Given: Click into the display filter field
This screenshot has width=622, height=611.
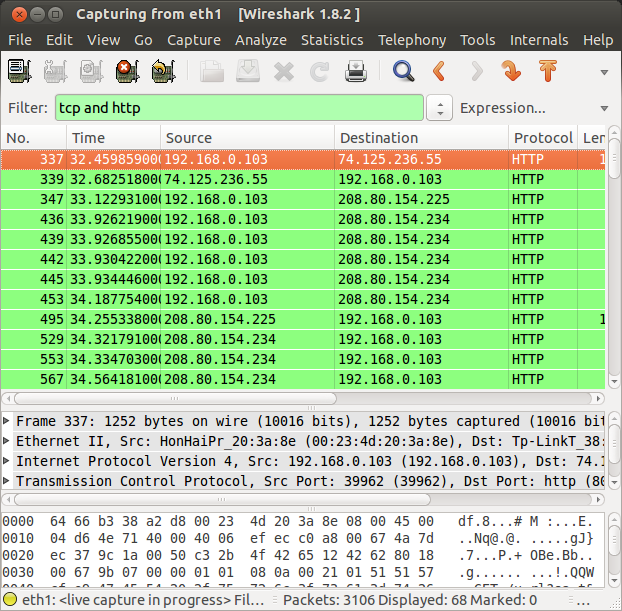Looking at the screenshot, I should 239,108.
